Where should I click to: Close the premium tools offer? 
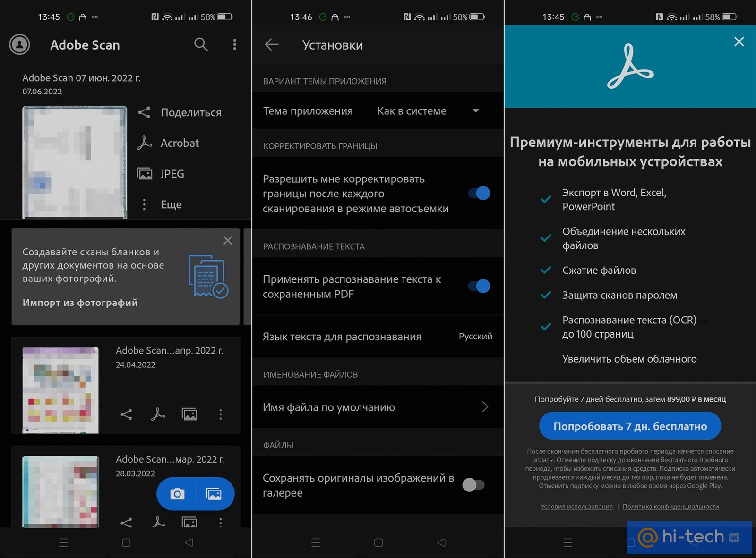tap(739, 42)
